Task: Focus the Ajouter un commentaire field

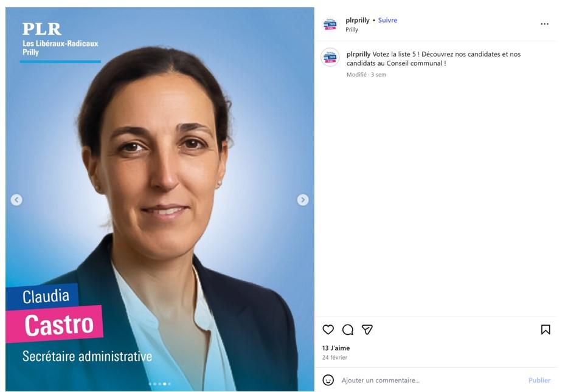Action: coord(431,380)
